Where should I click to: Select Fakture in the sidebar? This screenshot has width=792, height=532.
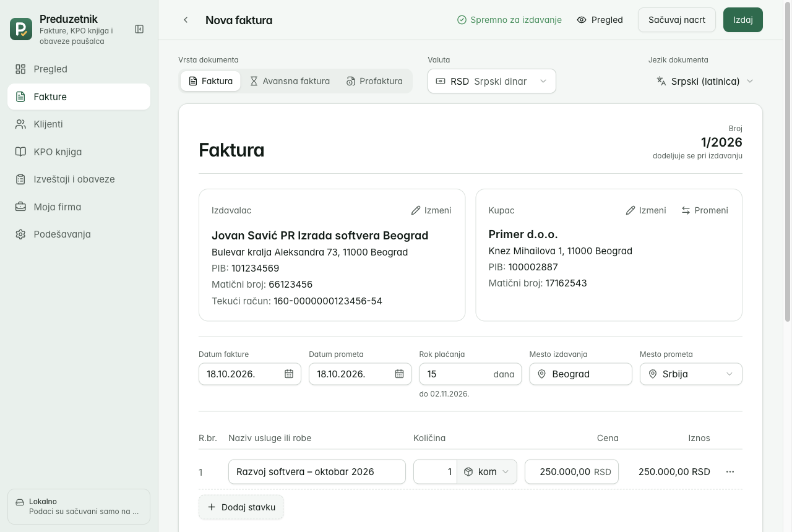[79, 97]
